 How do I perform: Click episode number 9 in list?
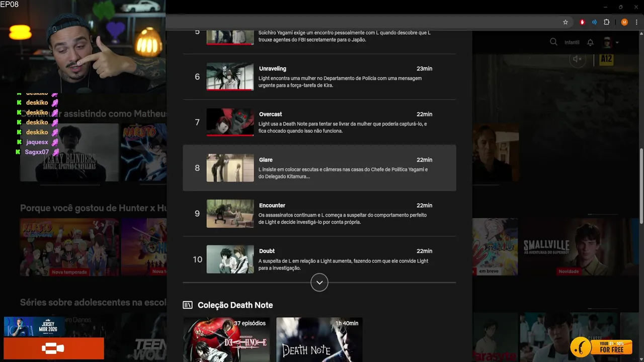point(197,214)
